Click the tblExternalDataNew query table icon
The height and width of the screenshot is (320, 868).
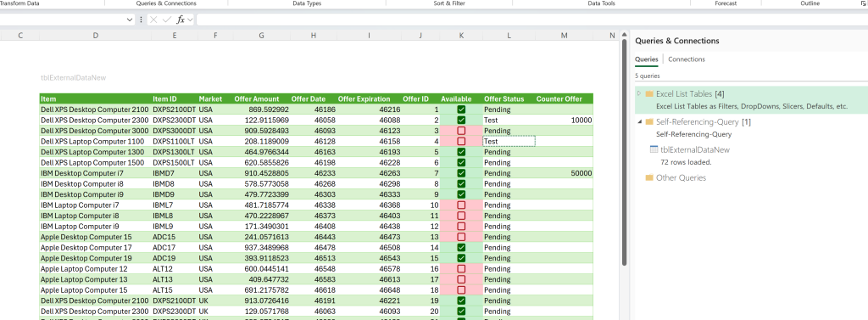pos(654,149)
